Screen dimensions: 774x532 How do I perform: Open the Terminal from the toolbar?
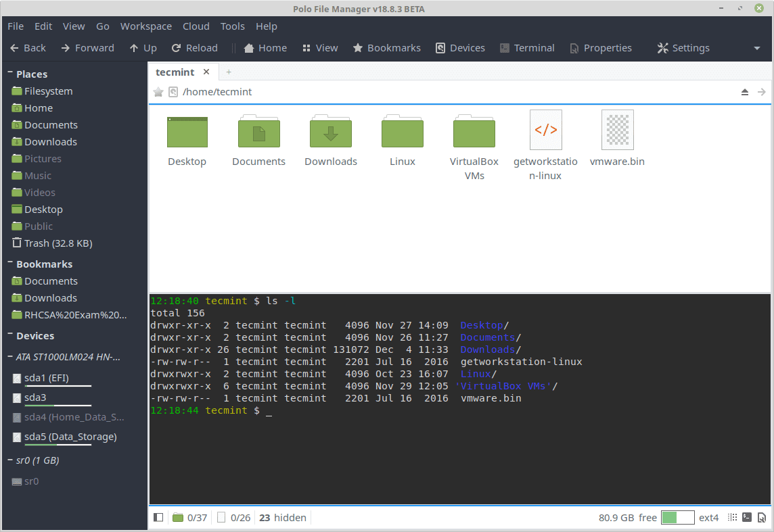527,47
